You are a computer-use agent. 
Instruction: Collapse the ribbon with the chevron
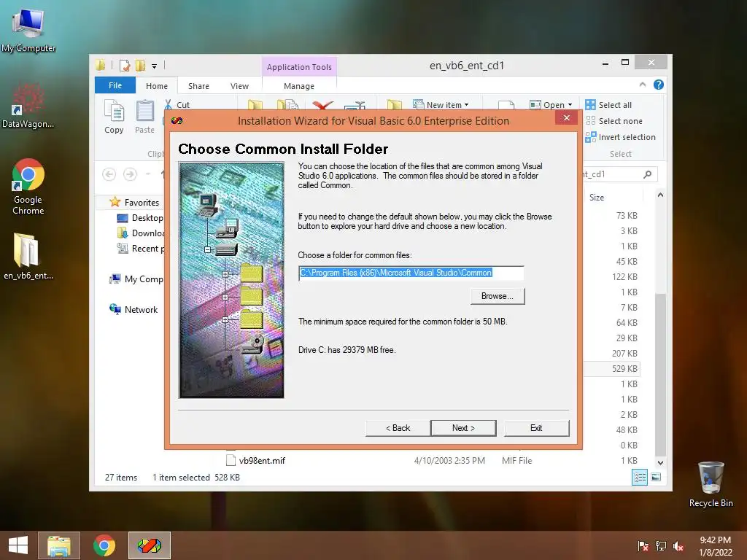[x=643, y=85]
